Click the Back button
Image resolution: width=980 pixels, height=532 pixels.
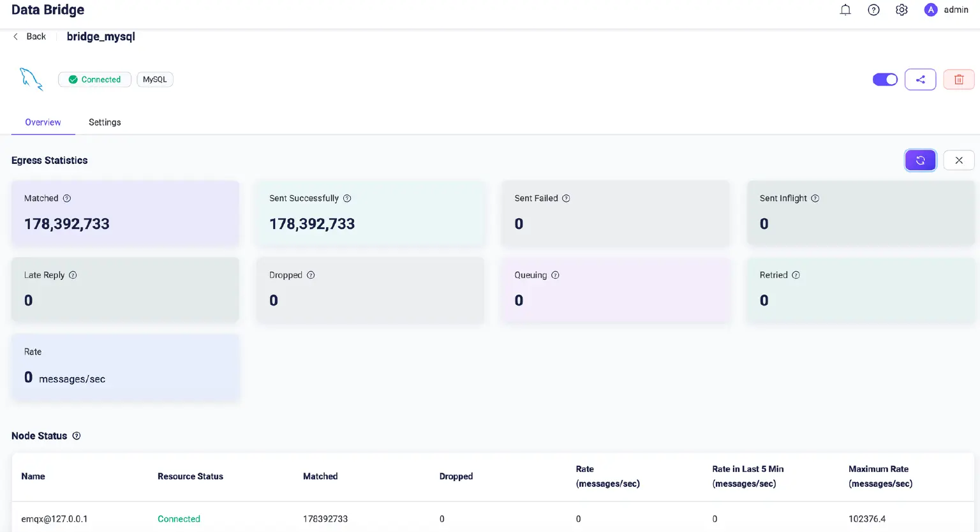[x=29, y=36]
